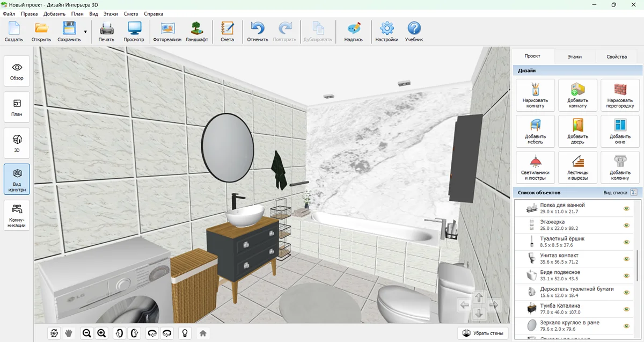Select the Проект panel tab
This screenshot has height=342, width=644.
pos(532,56)
